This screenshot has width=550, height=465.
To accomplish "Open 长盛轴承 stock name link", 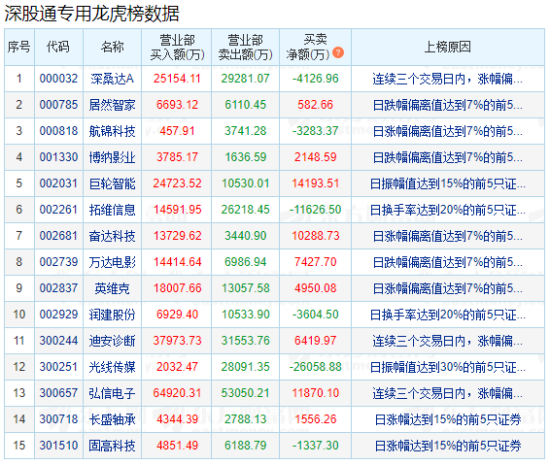I will [112, 419].
